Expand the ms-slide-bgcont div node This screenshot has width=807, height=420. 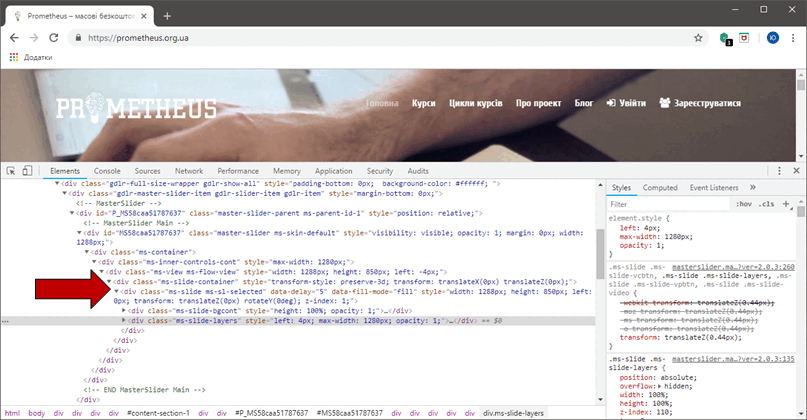pos(124,311)
